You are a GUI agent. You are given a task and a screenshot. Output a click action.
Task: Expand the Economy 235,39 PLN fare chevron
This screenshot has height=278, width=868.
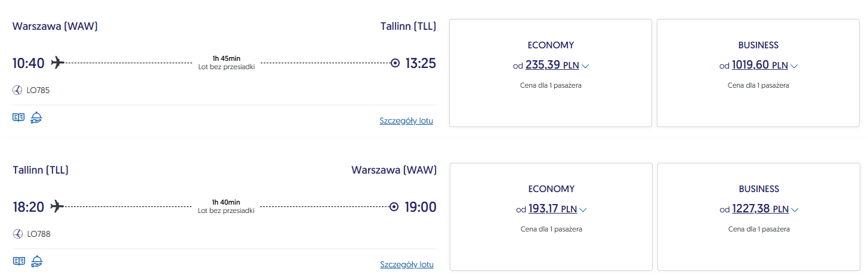pyautogui.click(x=585, y=66)
